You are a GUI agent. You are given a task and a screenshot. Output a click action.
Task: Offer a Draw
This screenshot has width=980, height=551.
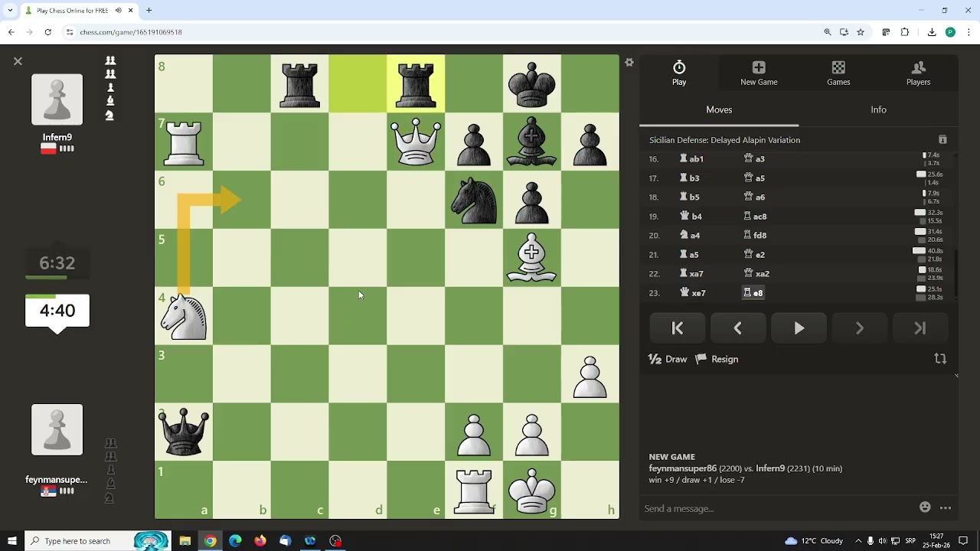point(668,359)
